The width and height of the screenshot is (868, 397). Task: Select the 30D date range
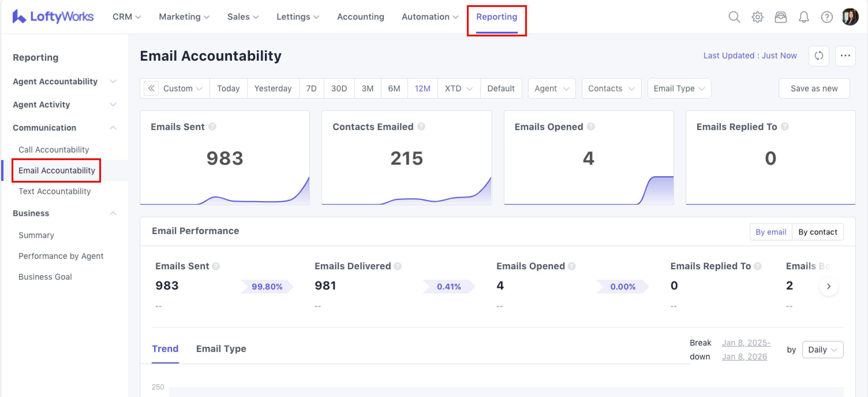tap(339, 88)
